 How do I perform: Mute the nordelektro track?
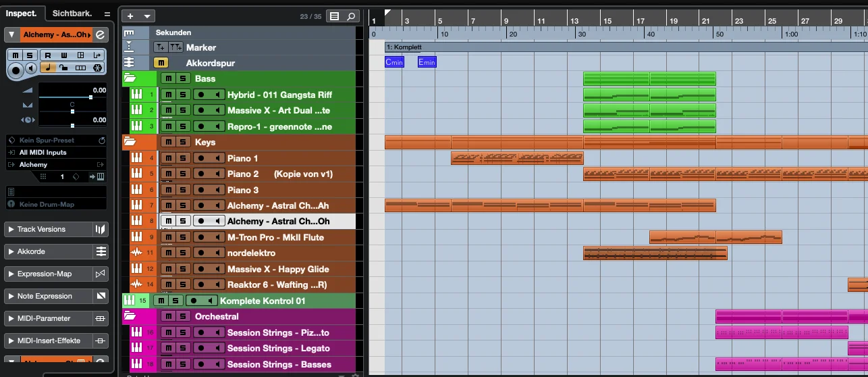[168, 253]
